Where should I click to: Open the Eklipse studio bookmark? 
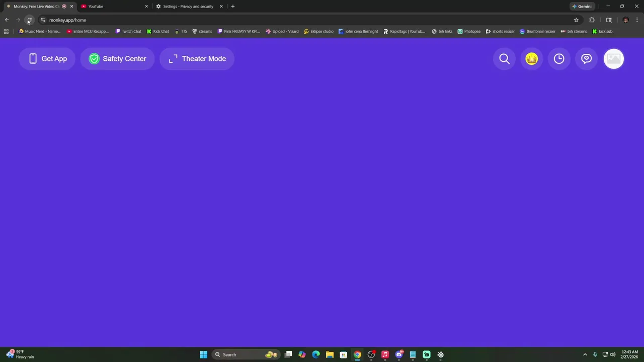click(318, 32)
